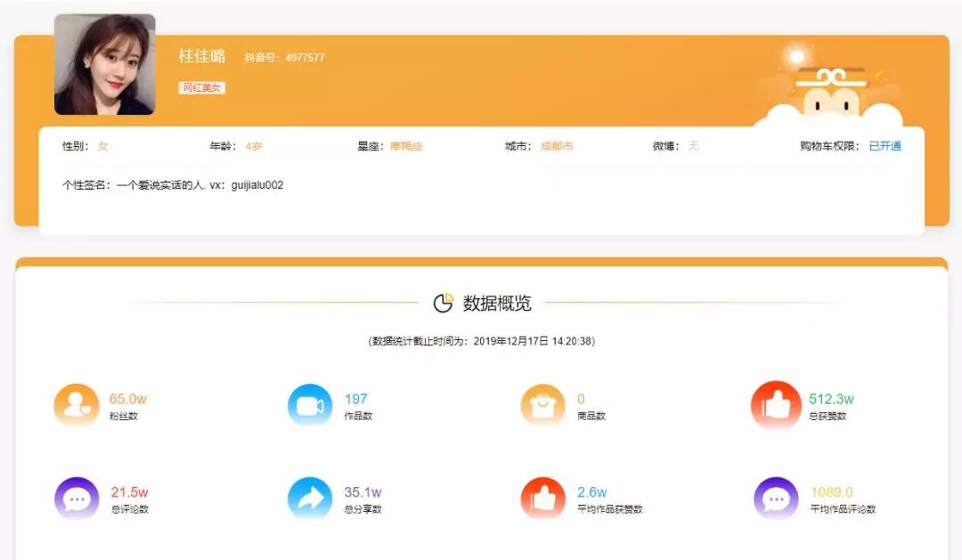962x560 pixels.
Task: Click the city value 成都市
Action: 557,146
